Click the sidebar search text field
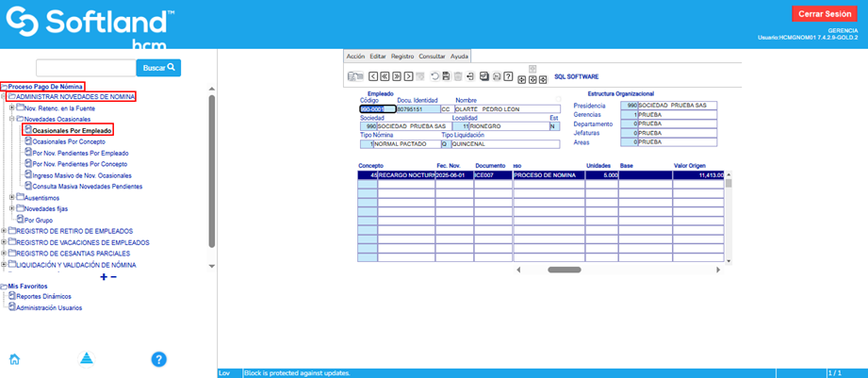868x378 pixels. [x=86, y=68]
